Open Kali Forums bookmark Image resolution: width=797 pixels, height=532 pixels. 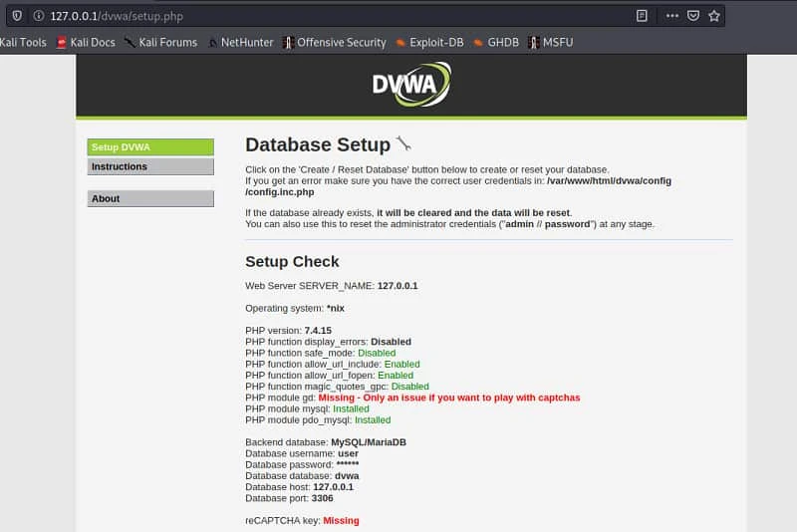coord(160,43)
